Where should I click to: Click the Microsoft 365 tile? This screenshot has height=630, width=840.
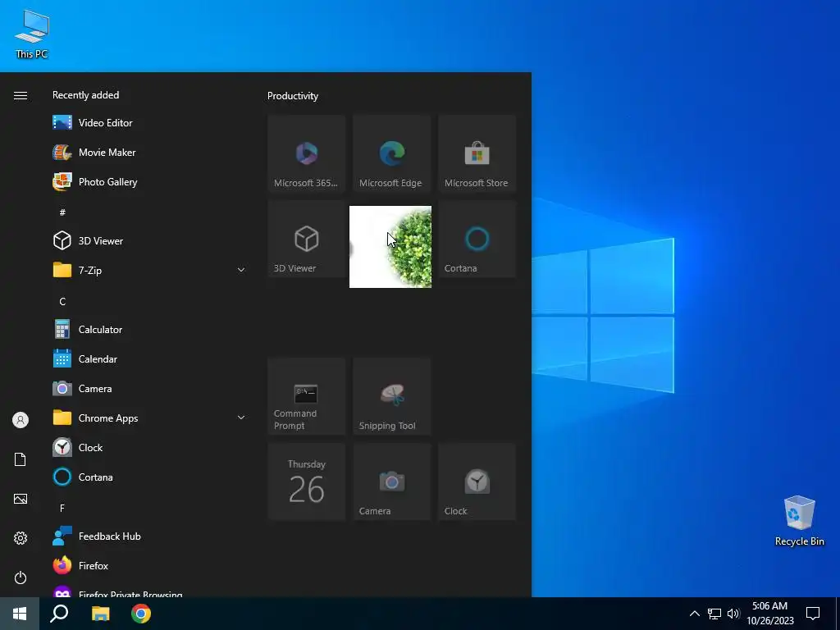307,153
